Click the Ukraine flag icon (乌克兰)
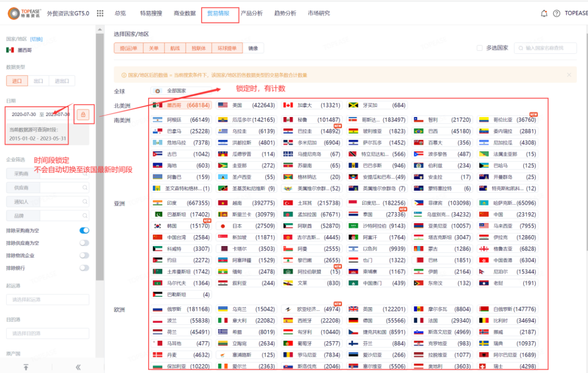588x373 pixels. [x=223, y=309]
